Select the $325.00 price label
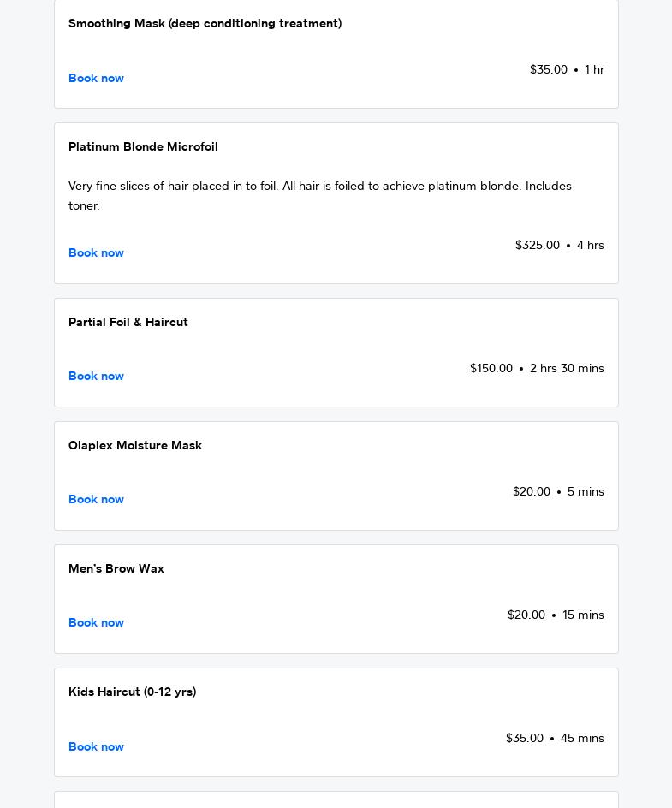Image resolution: width=672 pixels, height=808 pixels. (x=537, y=245)
